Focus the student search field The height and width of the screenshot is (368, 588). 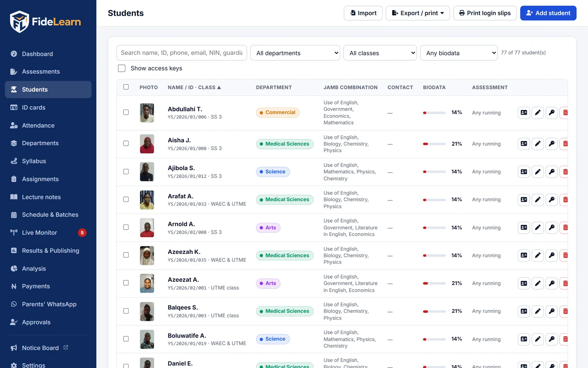(x=182, y=53)
